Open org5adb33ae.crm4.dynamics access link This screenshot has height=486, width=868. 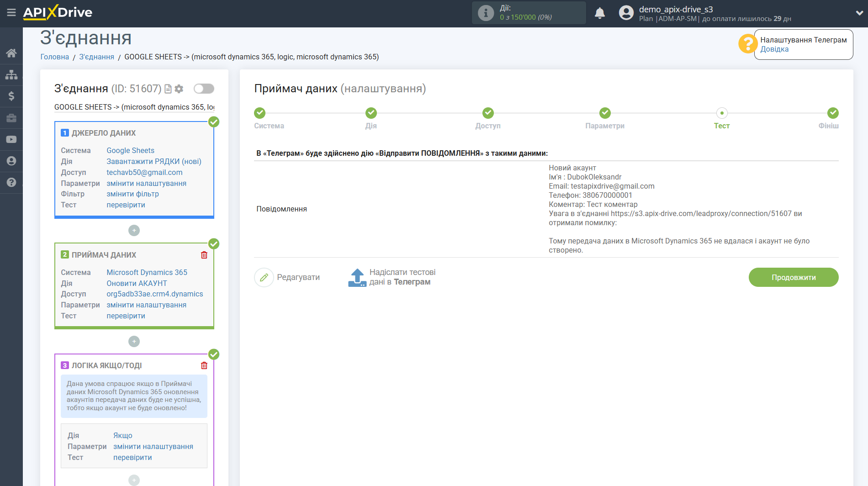pyautogui.click(x=155, y=294)
